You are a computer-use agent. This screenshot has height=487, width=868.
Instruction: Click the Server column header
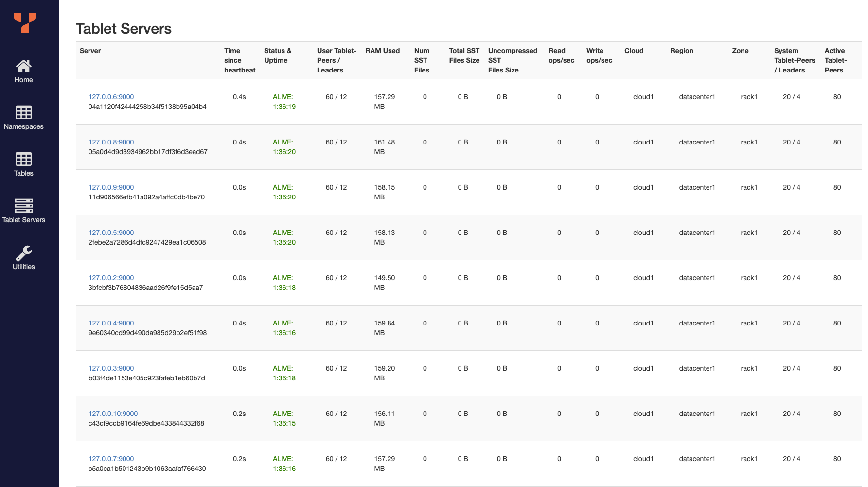(90, 51)
